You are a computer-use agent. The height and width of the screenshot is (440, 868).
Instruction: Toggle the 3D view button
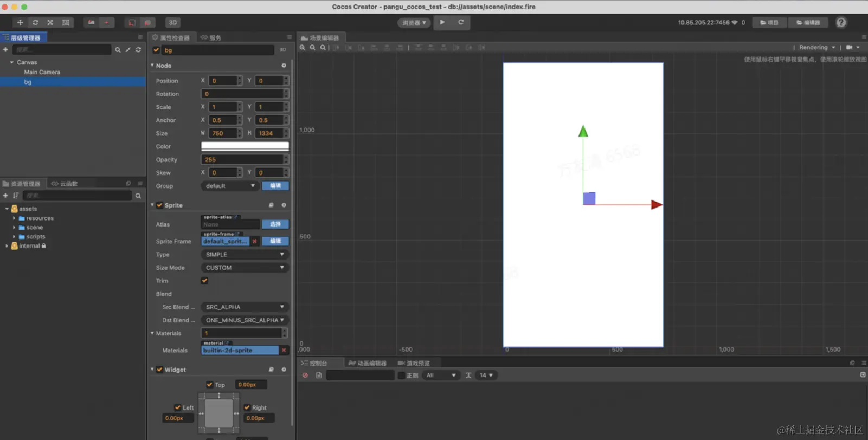173,22
